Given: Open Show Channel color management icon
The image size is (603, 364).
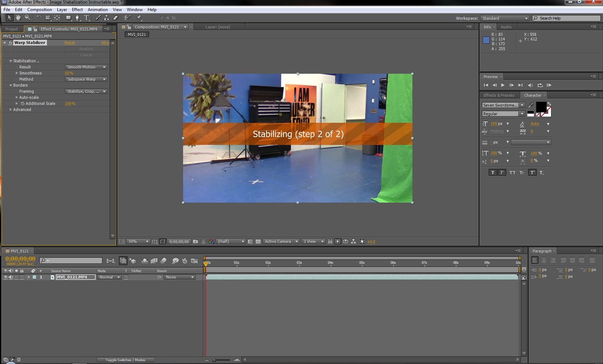Looking at the screenshot, I should click(211, 242).
